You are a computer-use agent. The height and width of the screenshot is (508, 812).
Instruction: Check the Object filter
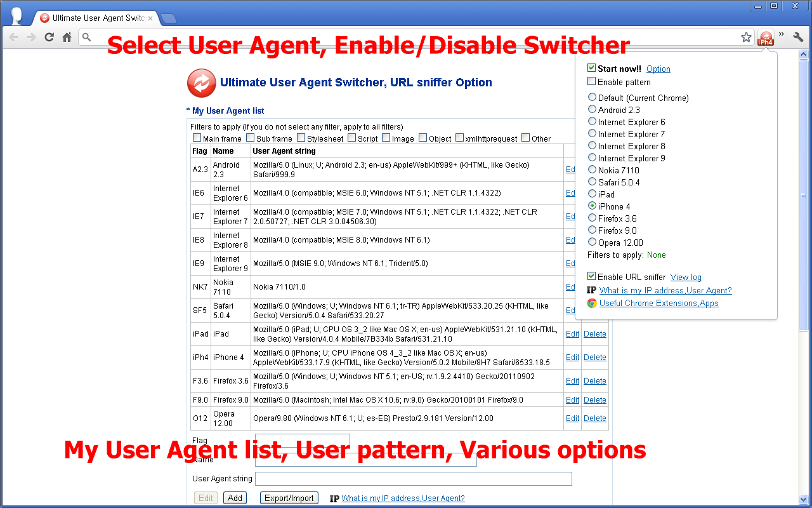pyautogui.click(x=423, y=138)
